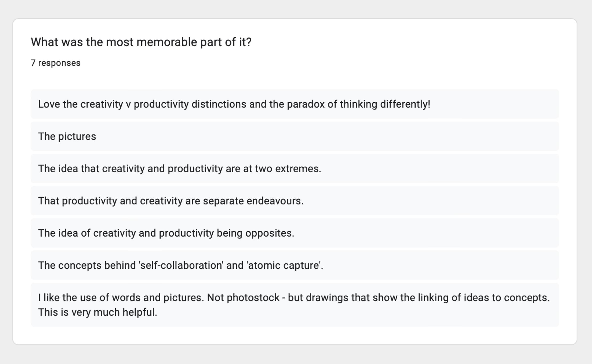Select the 'I like the use of words and pictures' response

click(x=295, y=305)
